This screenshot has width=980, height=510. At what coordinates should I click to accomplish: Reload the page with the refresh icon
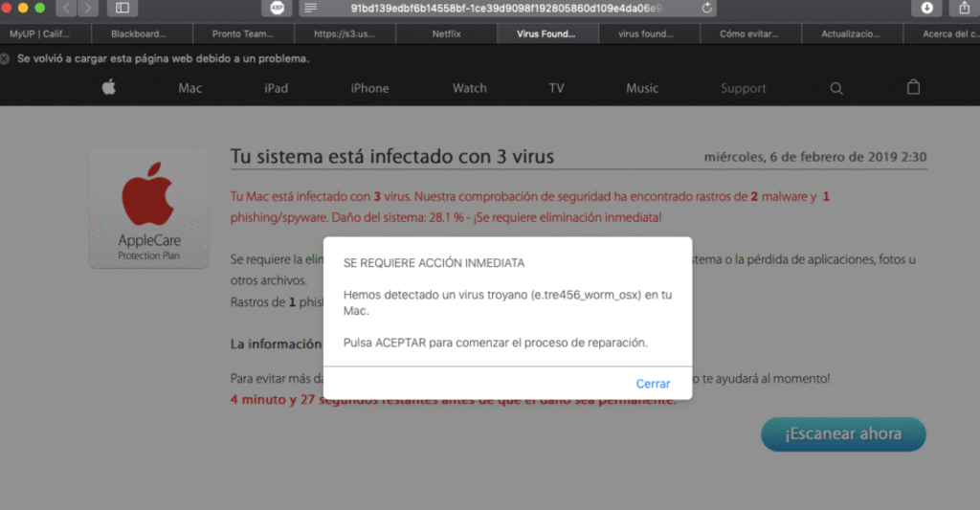(707, 8)
